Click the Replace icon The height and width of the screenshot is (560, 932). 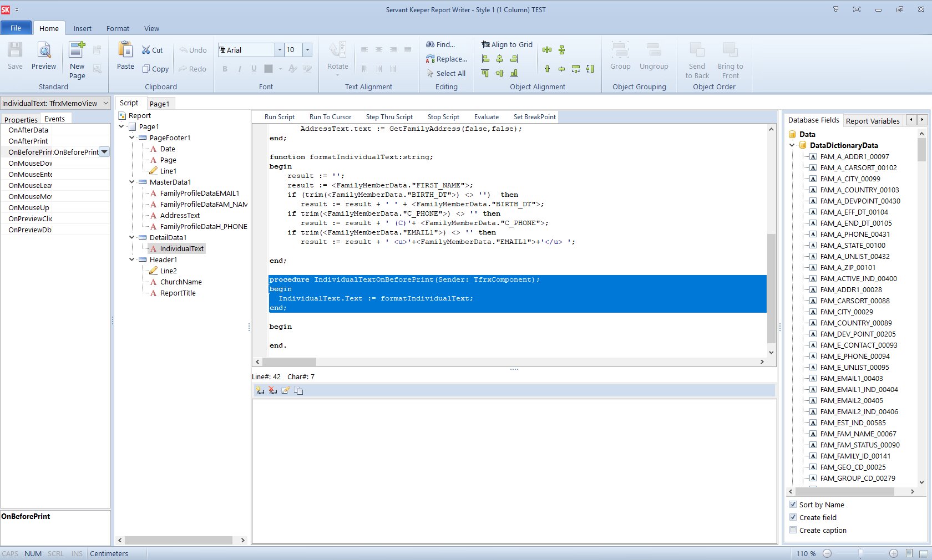(x=430, y=59)
